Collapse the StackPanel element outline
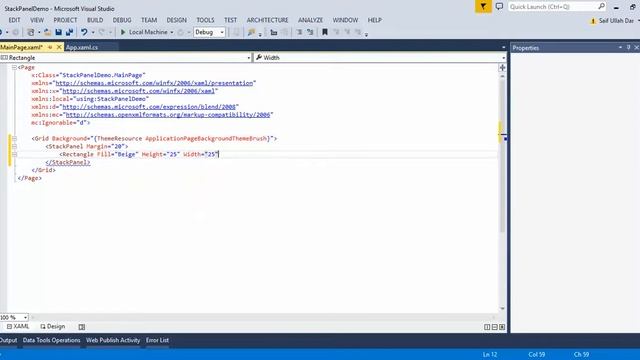640x360 pixels. tap(14, 147)
